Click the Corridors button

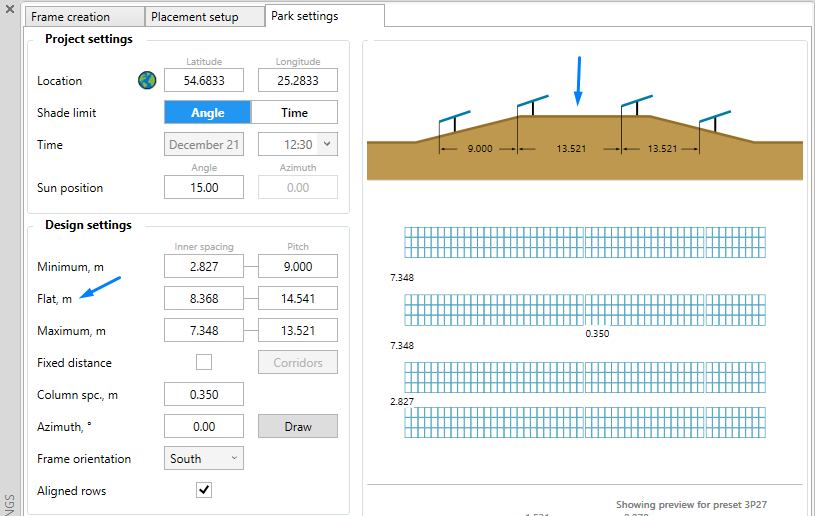(x=297, y=362)
